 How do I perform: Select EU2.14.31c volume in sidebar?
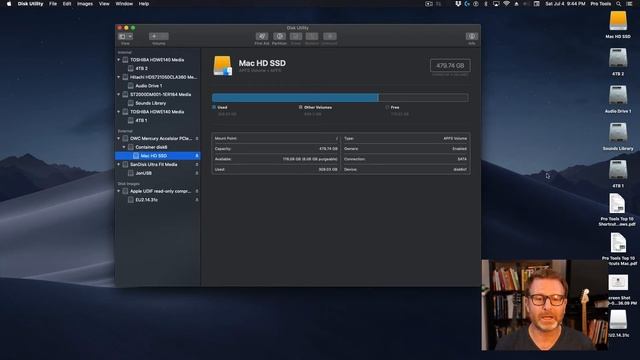tap(158, 200)
